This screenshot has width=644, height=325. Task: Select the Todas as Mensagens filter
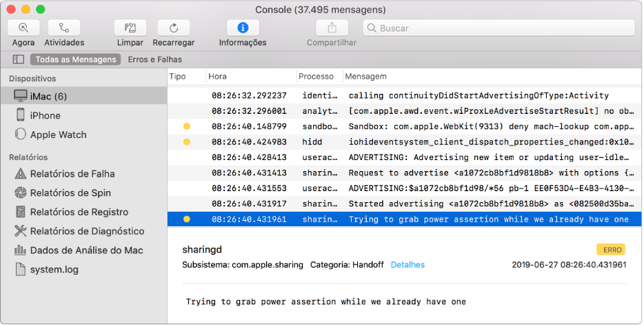pos(76,59)
